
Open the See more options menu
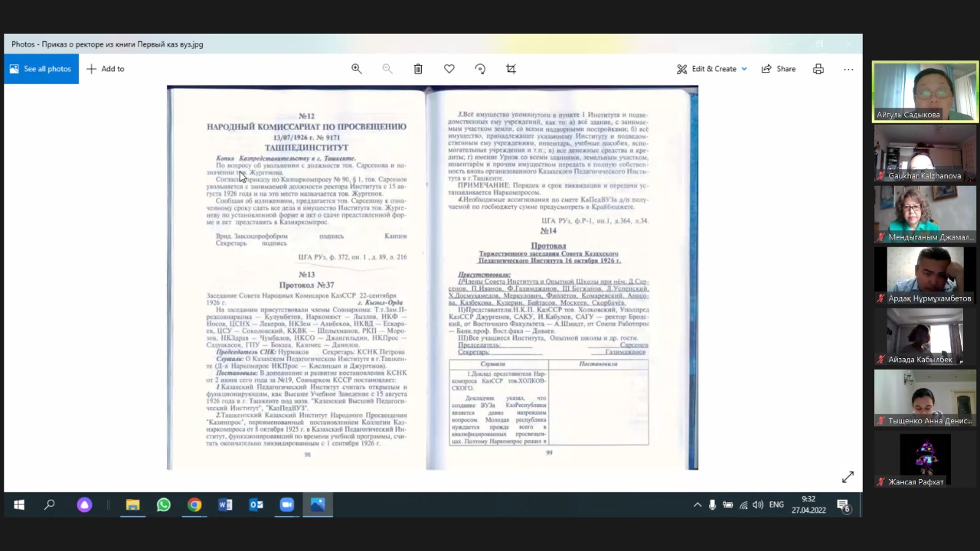(848, 69)
